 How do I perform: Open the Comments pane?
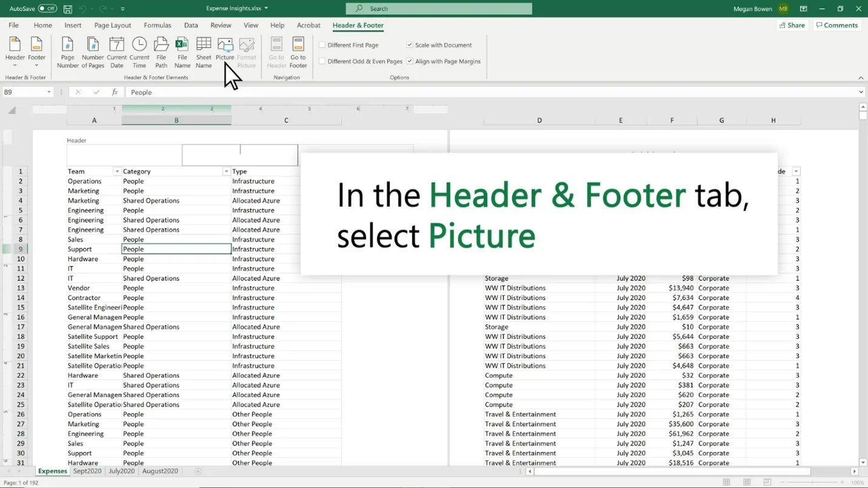coord(837,25)
